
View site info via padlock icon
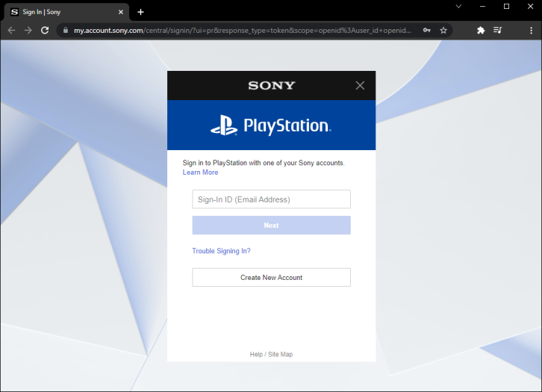click(x=66, y=31)
